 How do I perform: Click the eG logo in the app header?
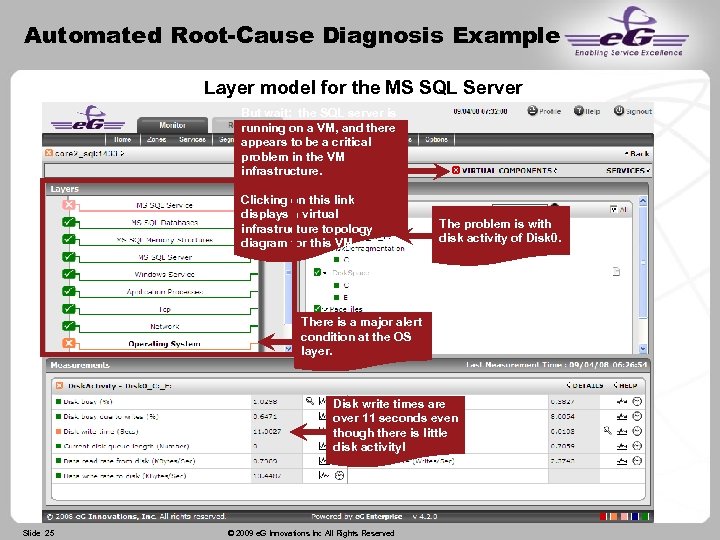(88, 118)
